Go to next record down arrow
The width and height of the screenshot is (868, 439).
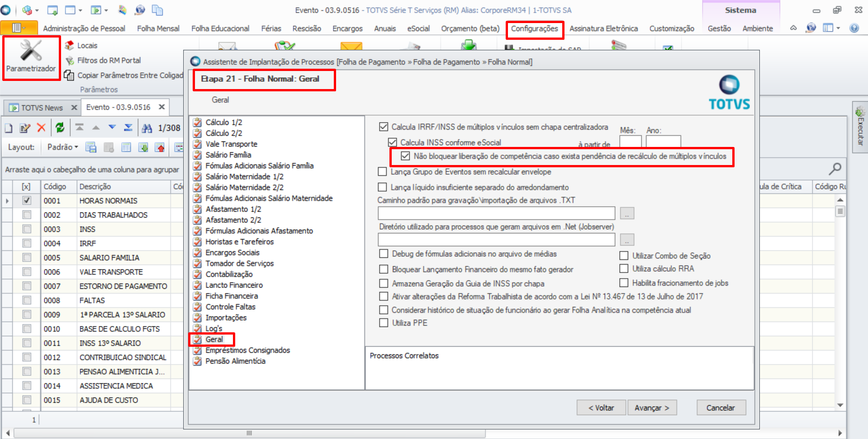tap(112, 128)
